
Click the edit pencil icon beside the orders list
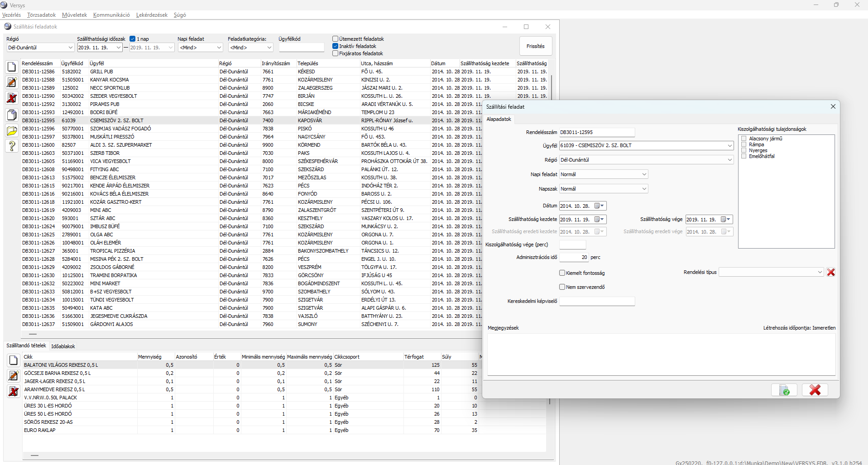[x=12, y=82]
